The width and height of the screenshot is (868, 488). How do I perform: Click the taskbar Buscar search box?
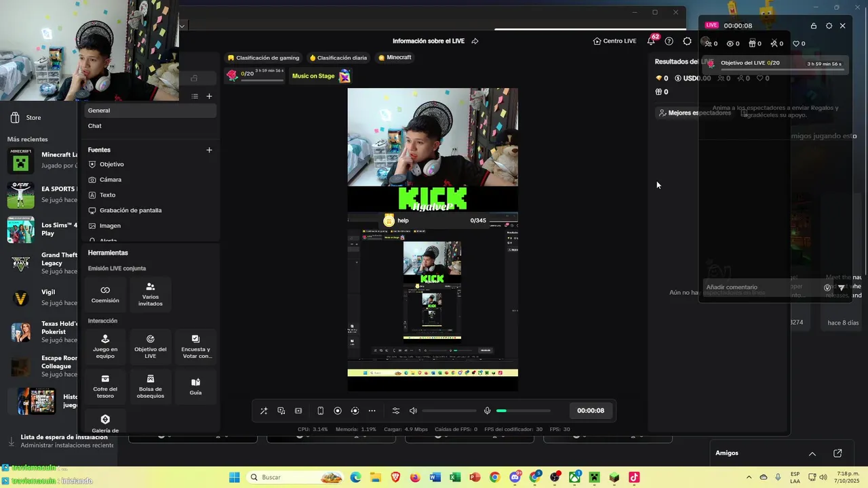click(x=295, y=477)
